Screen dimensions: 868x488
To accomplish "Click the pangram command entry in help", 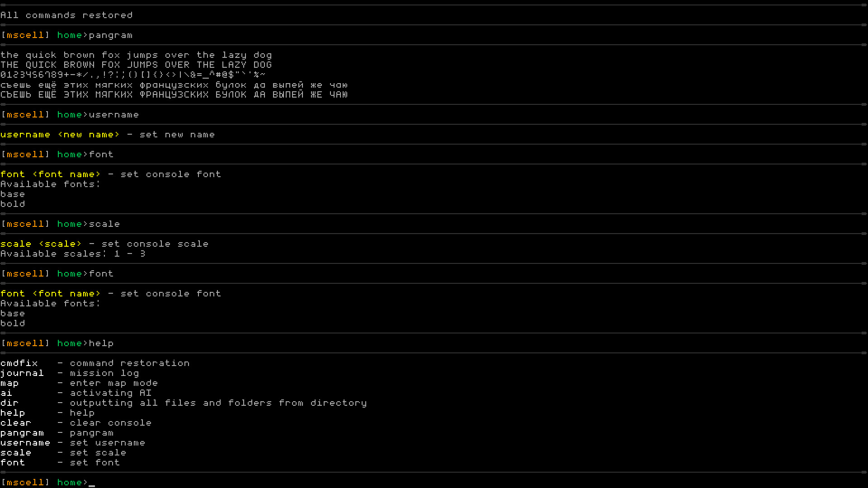I will pos(21,432).
